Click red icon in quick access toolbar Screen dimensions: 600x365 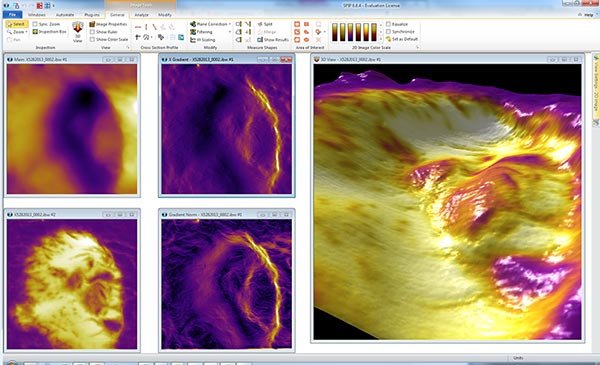pos(39,6)
